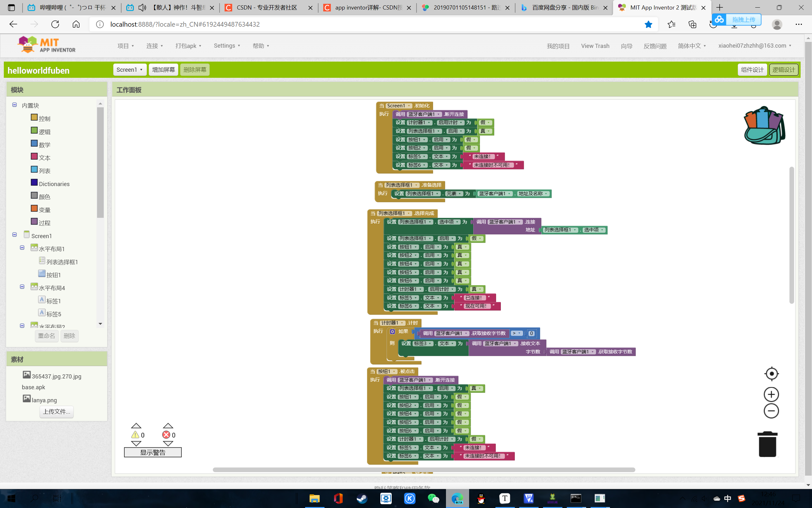Click the 拖拽上传 cloud widget

(737, 19)
